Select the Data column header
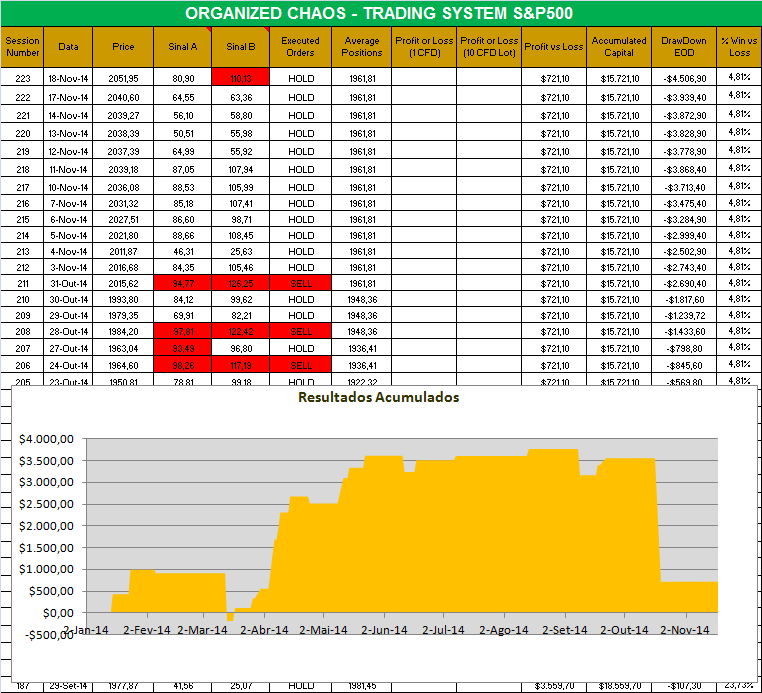This screenshot has height=693, width=762. pyautogui.click(x=68, y=47)
